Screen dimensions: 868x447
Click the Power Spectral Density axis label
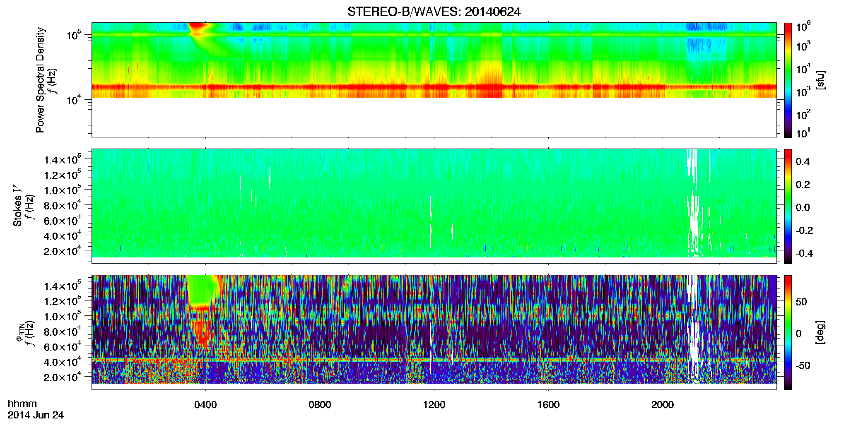click(x=40, y=80)
